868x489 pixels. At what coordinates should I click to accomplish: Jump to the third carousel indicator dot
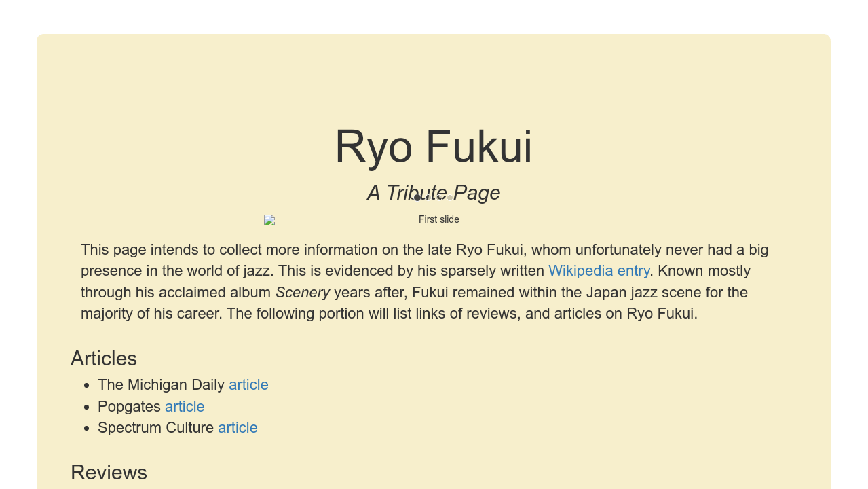pyautogui.click(x=439, y=198)
